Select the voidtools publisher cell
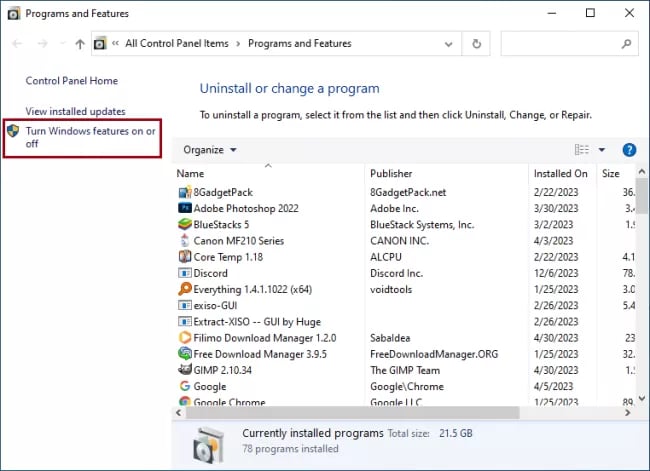This screenshot has width=650, height=471. (x=391, y=289)
